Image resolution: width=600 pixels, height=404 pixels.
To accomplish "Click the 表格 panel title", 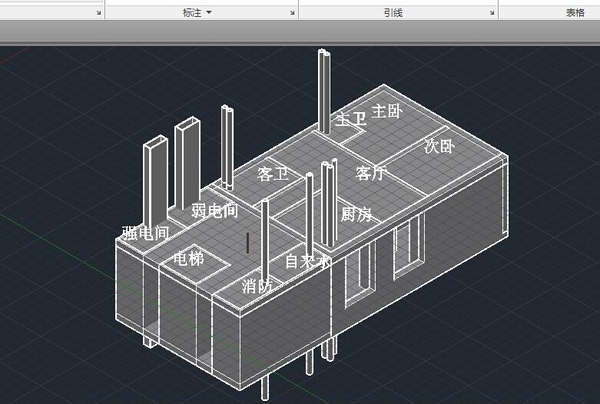I will pyautogui.click(x=574, y=12).
